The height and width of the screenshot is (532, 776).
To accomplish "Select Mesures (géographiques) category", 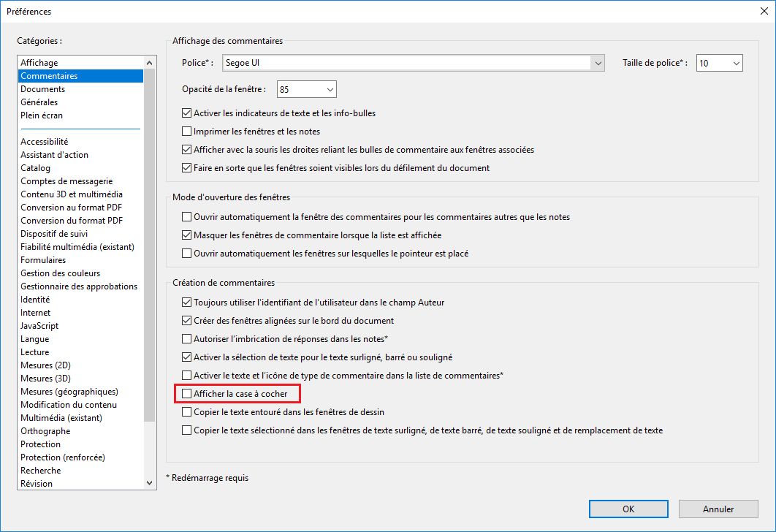I will click(x=80, y=392).
